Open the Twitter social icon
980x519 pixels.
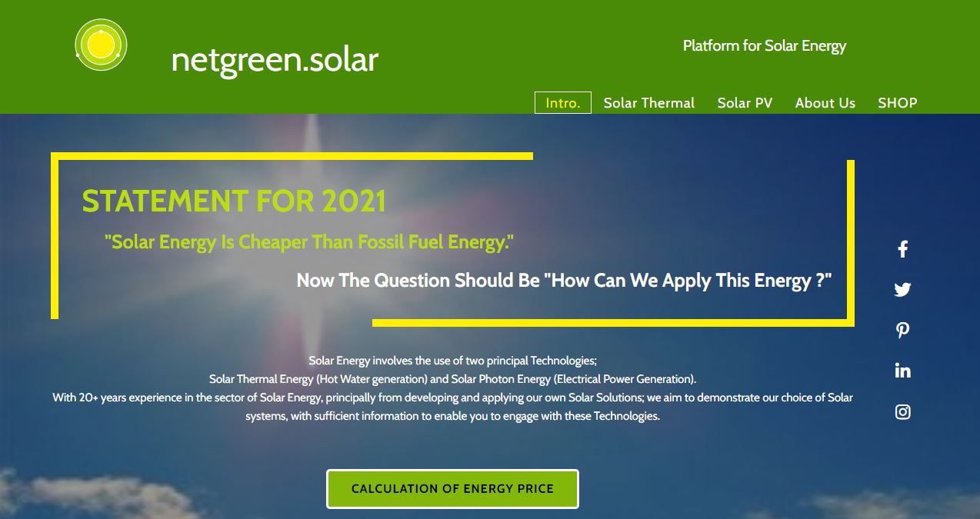tap(903, 290)
